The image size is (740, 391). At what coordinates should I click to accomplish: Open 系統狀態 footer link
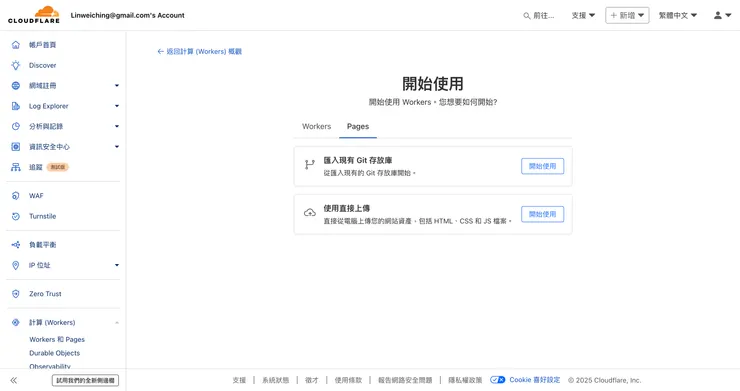(x=276, y=380)
